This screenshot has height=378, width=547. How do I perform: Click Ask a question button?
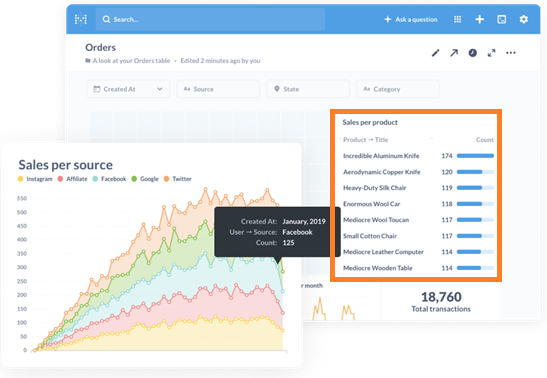tap(411, 20)
